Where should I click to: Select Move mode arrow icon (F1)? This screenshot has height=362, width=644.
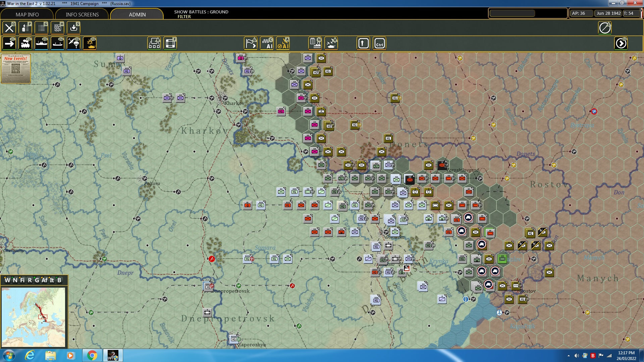click(x=9, y=44)
